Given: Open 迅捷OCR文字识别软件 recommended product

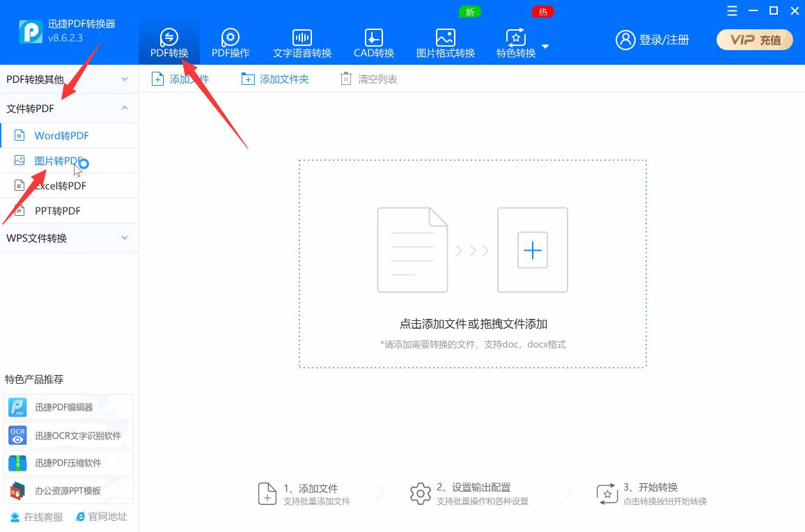Looking at the screenshot, I should (68, 435).
